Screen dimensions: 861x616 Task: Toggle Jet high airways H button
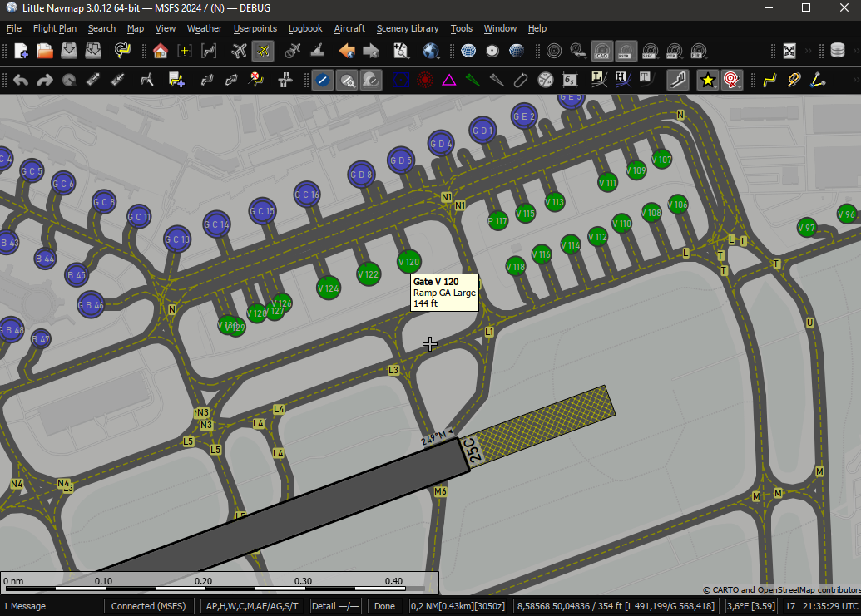point(621,80)
